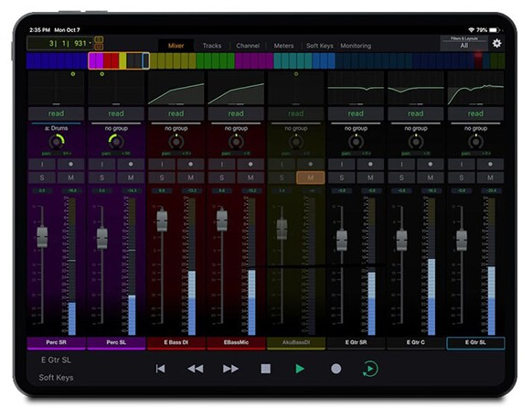Record-arm the Perc SL track
532x419 pixels.
click(131, 165)
